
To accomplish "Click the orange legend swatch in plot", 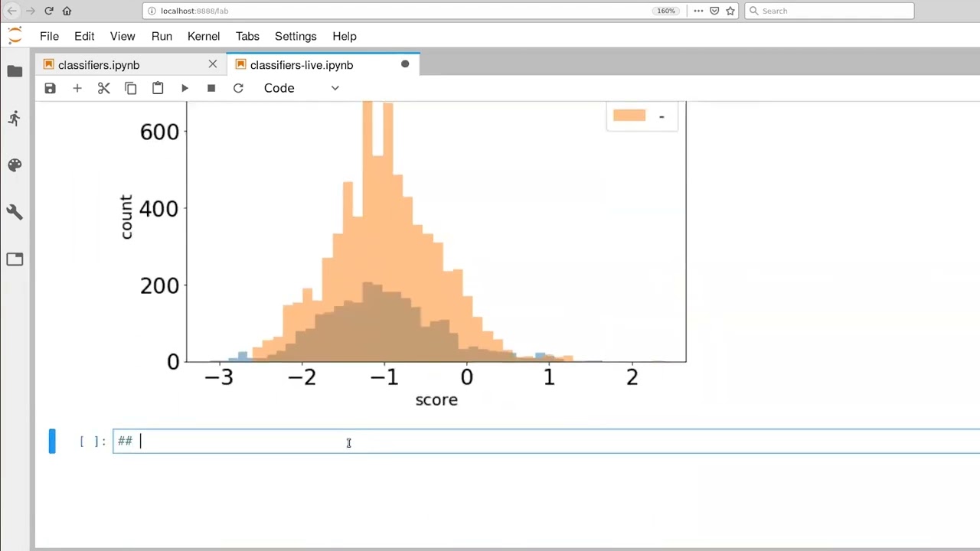I will (x=629, y=116).
